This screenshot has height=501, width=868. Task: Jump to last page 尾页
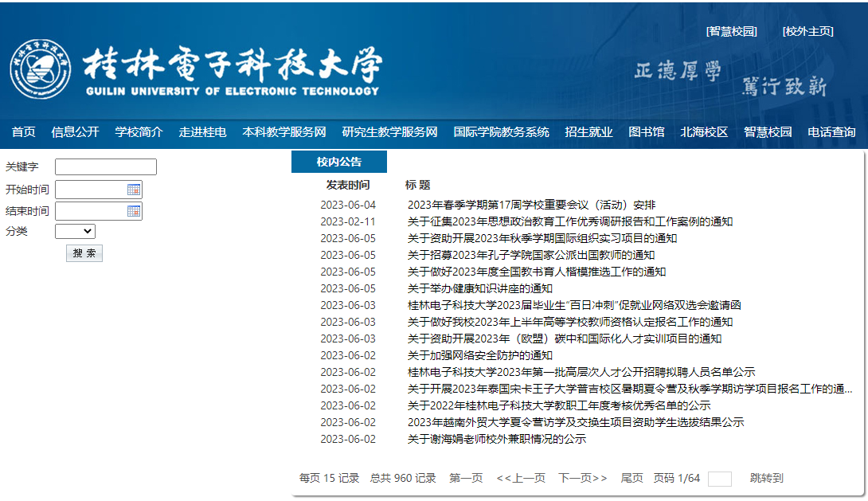point(631,478)
